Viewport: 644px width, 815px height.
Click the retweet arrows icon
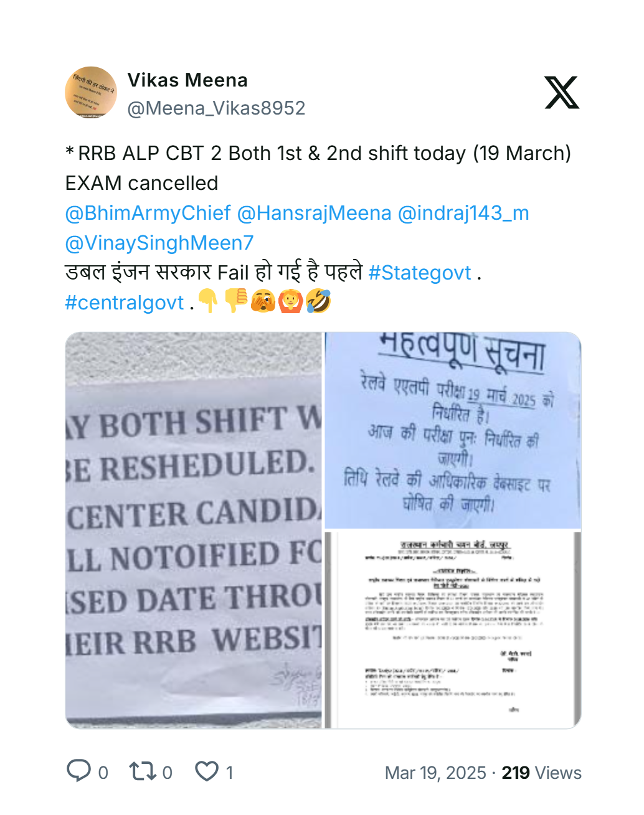tap(142, 771)
